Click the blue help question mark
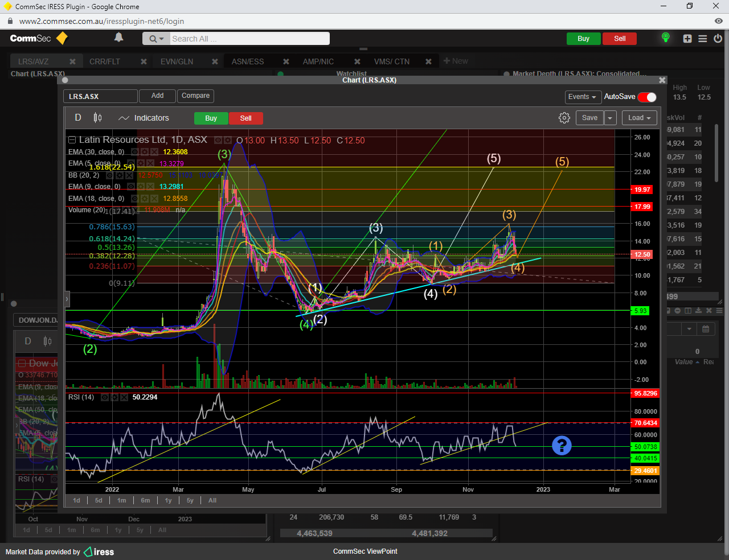 [x=561, y=445]
